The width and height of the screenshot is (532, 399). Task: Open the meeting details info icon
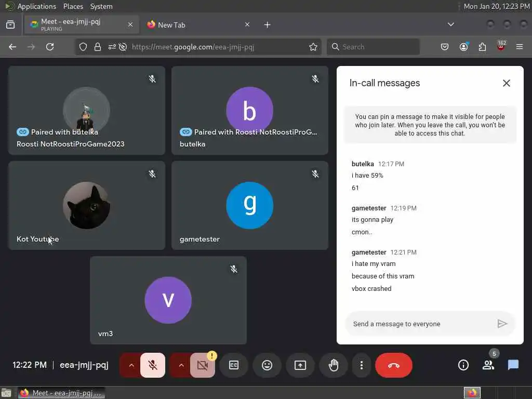coord(463,365)
